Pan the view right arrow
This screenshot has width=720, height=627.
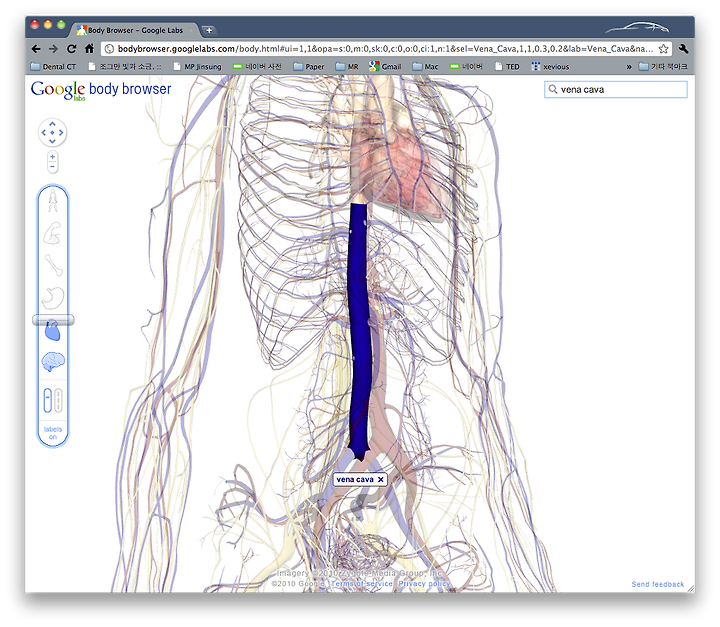[61, 132]
